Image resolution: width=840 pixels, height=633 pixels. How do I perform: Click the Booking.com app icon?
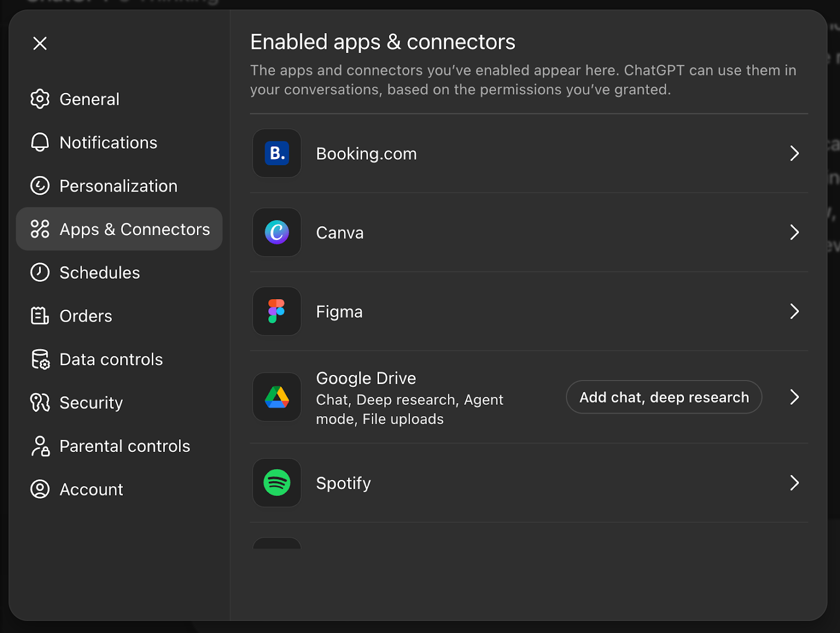click(x=277, y=153)
